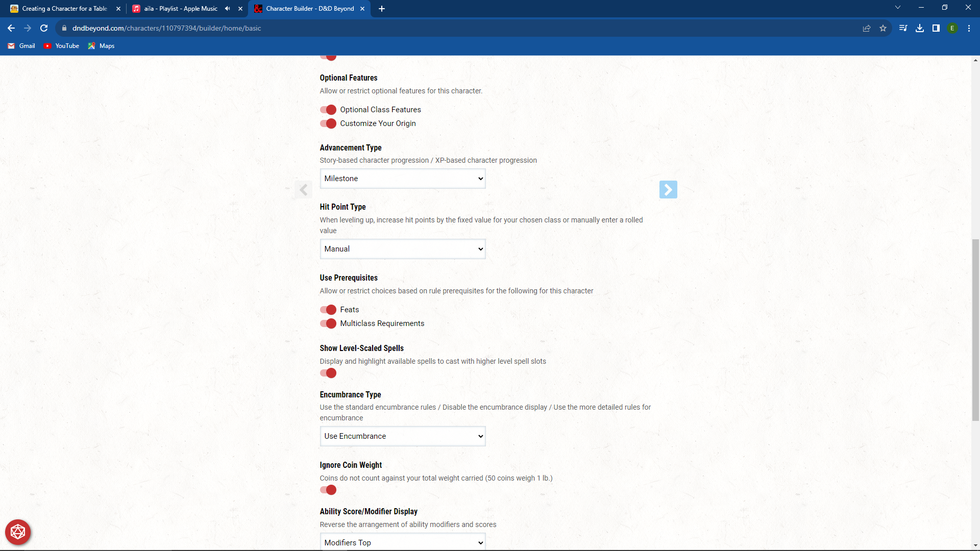980x551 pixels.
Task: Switch to the Apple Music playlist tab
Action: pyautogui.click(x=179, y=9)
